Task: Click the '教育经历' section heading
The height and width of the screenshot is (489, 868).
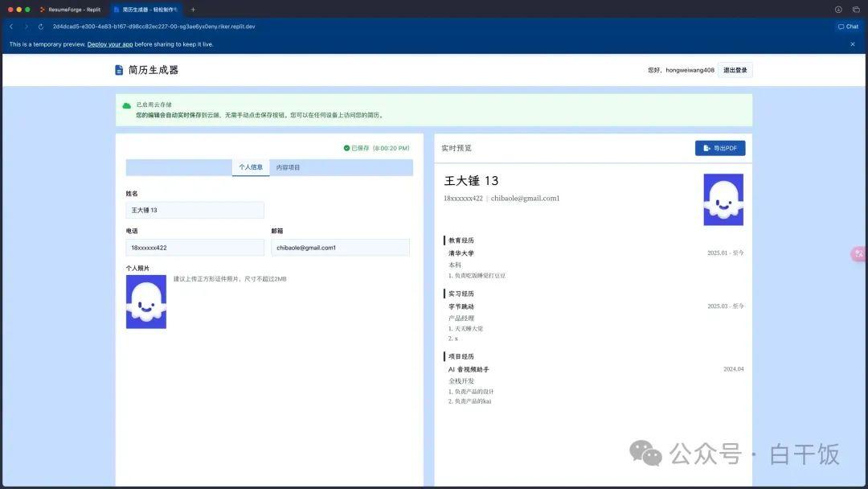Action: [x=461, y=240]
